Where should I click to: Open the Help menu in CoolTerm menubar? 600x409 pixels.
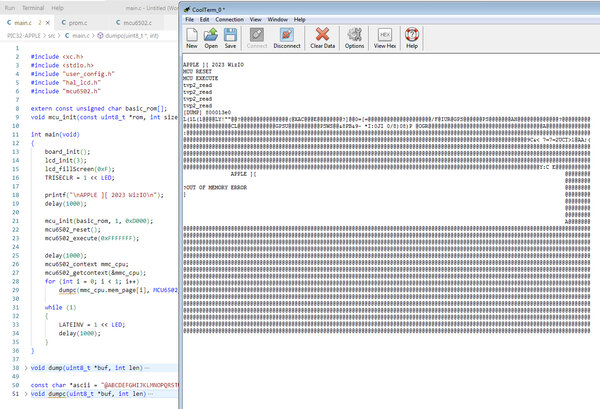point(300,20)
